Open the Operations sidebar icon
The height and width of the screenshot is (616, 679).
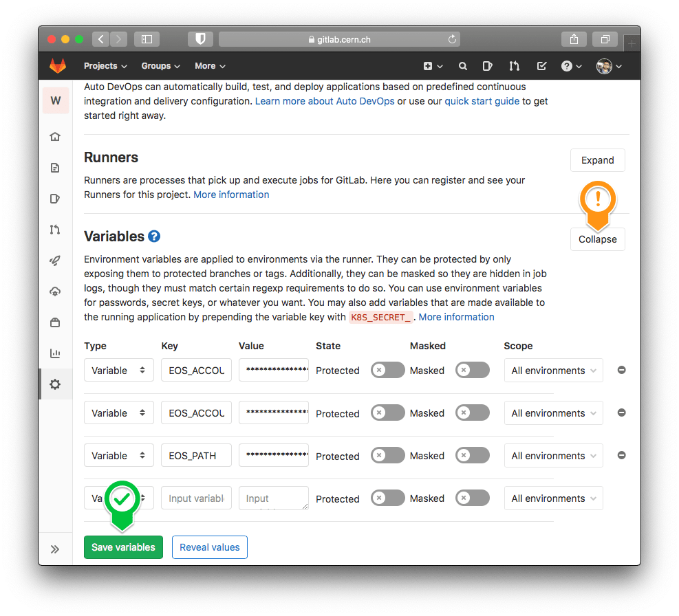[56, 291]
